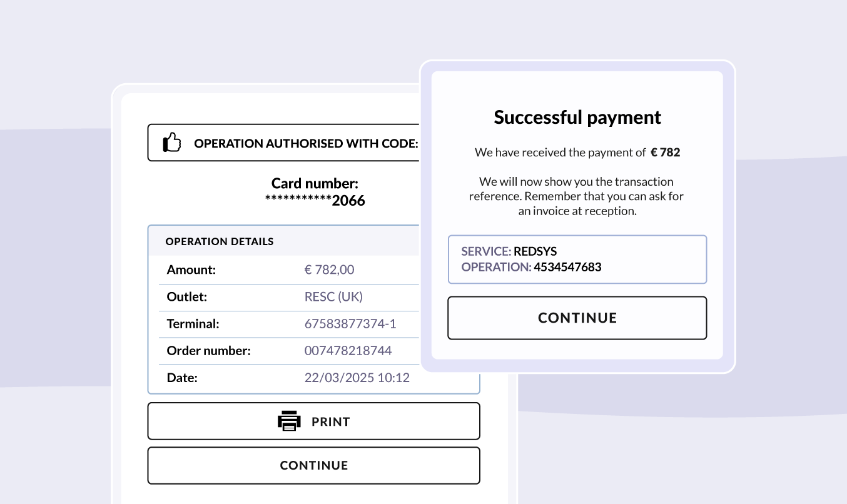Select the amount value '€ 782,00'
The height and width of the screenshot is (504, 847).
[x=329, y=270]
